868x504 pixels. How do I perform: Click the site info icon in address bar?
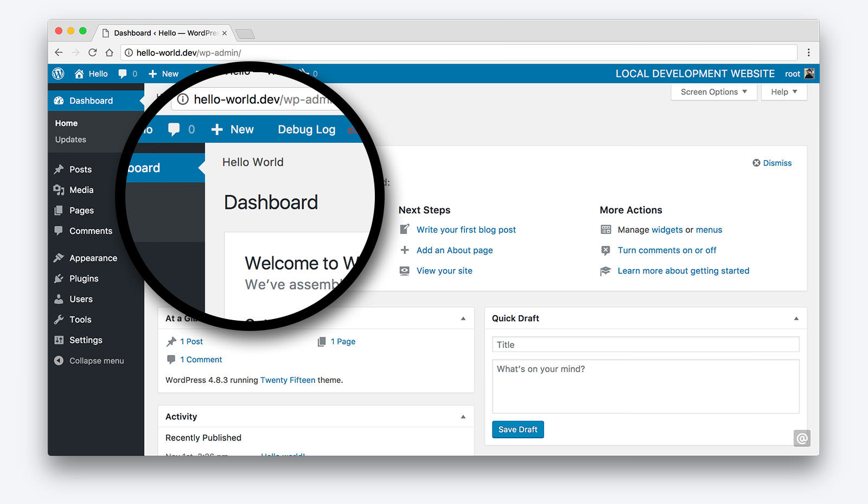point(129,53)
